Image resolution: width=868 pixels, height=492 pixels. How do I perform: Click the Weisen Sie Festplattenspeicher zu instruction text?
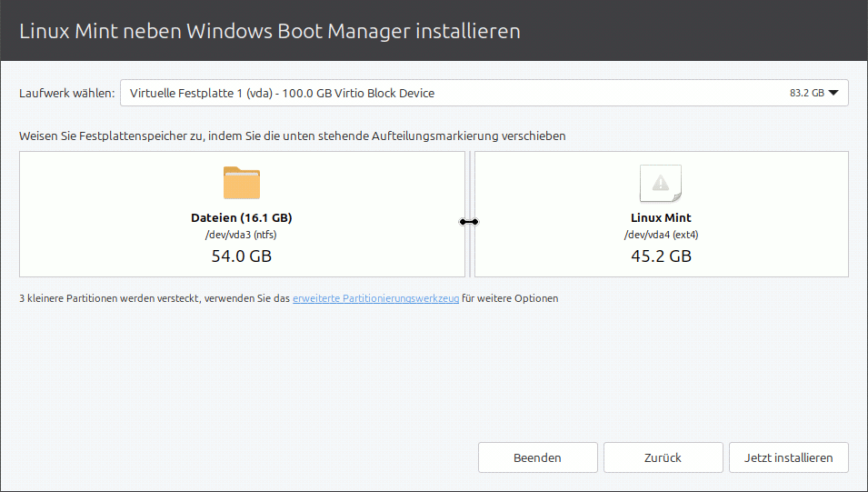coord(293,136)
